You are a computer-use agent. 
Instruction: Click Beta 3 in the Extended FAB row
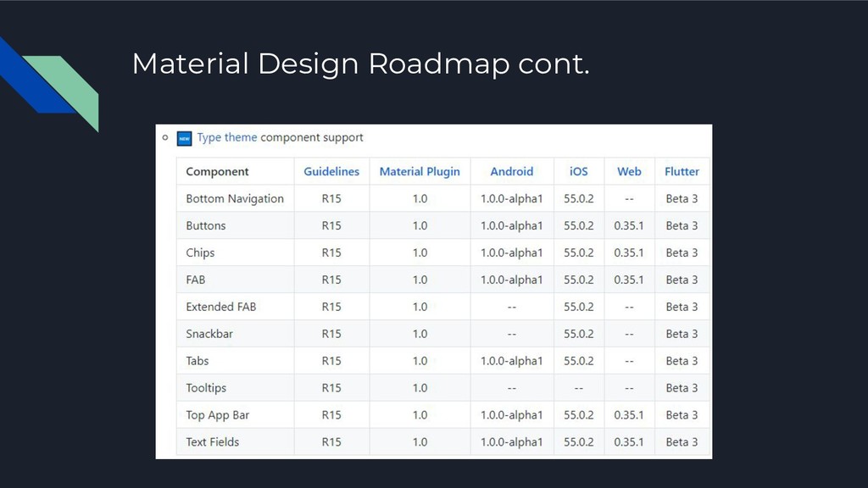682,307
